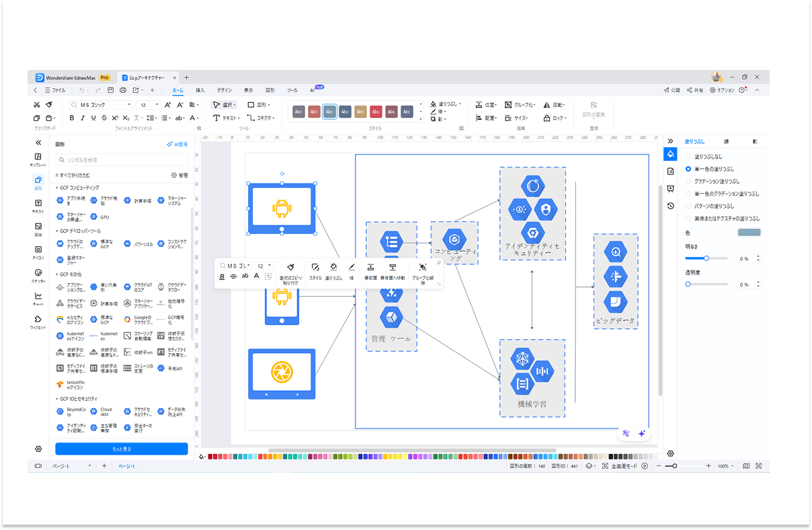Click the fill color swatch in right panel
The width and height of the screenshot is (812, 530).
(x=749, y=233)
